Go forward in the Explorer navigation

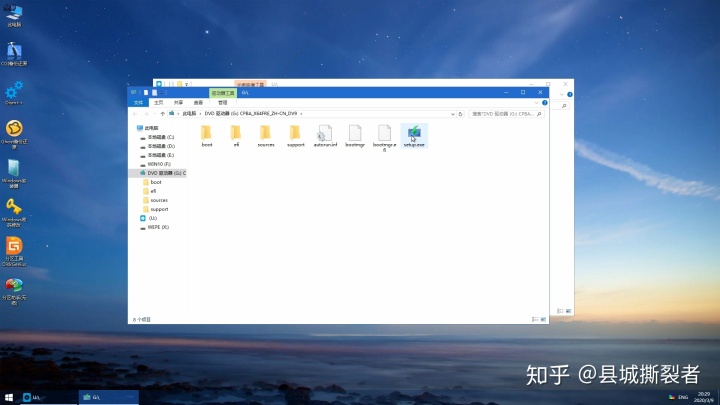(146, 114)
